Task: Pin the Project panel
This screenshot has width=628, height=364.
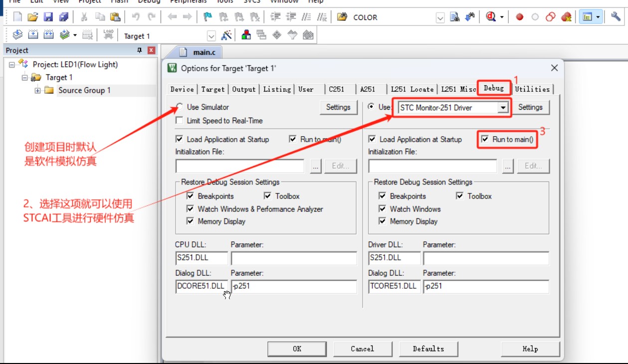Action: pos(140,50)
